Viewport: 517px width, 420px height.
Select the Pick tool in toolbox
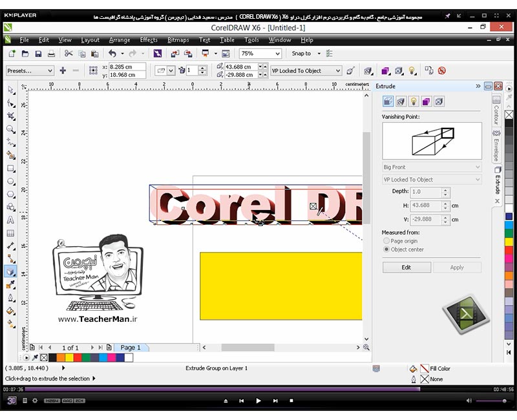coord(11,90)
